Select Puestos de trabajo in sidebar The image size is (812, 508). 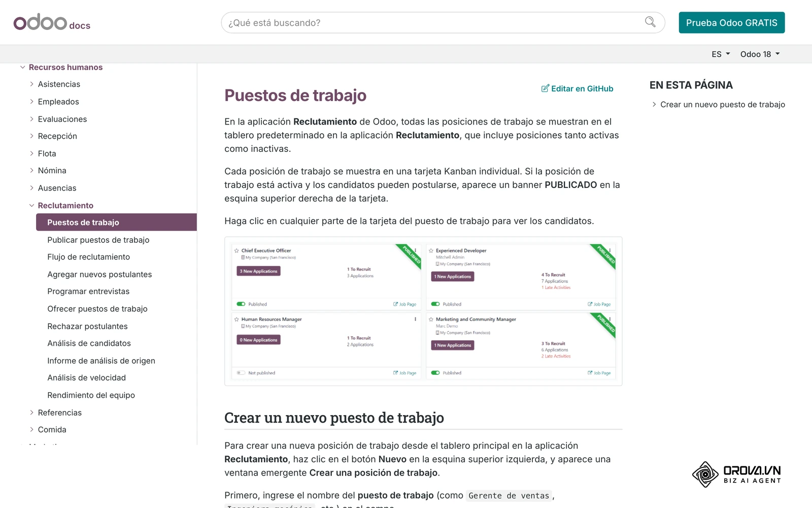[x=116, y=223]
